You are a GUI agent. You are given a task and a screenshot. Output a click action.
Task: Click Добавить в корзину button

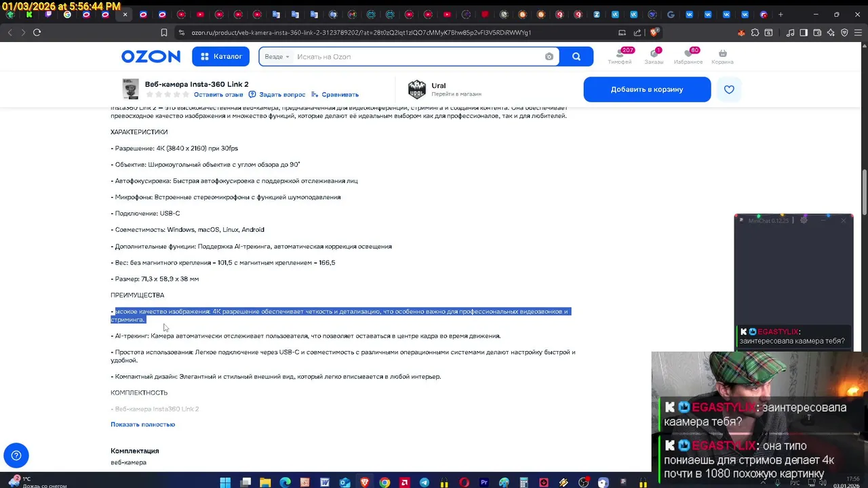click(647, 89)
